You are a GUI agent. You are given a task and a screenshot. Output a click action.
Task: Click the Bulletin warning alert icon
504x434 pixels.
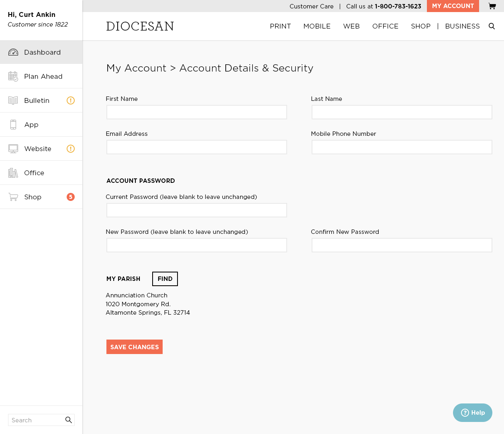(71, 100)
